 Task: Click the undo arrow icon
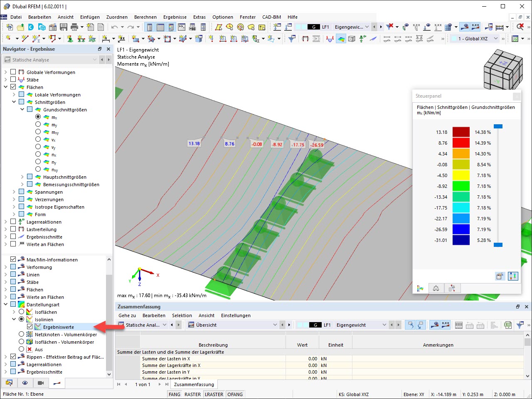114,27
